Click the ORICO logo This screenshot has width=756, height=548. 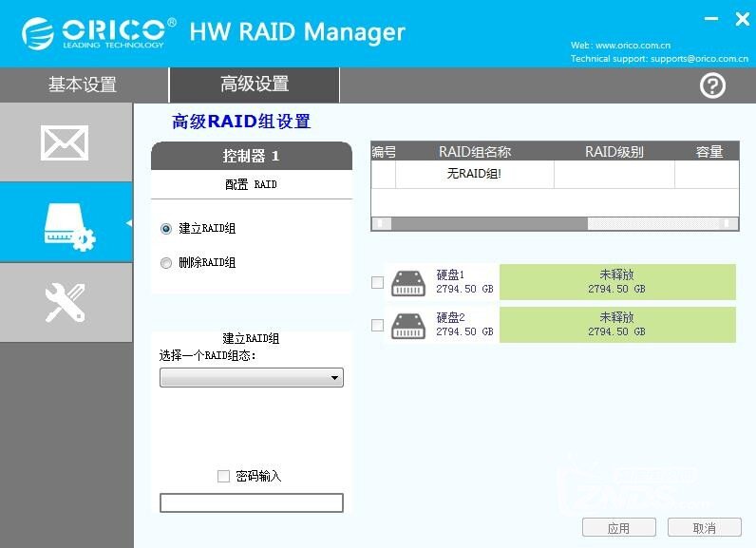(99, 33)
